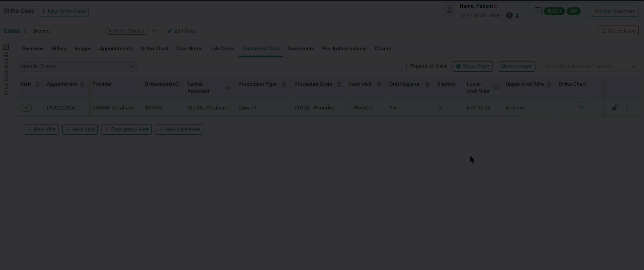Screen dimensions: 644x270
Task: Click the Fair oral hygiene cell
Action: [x=410, y=108]
